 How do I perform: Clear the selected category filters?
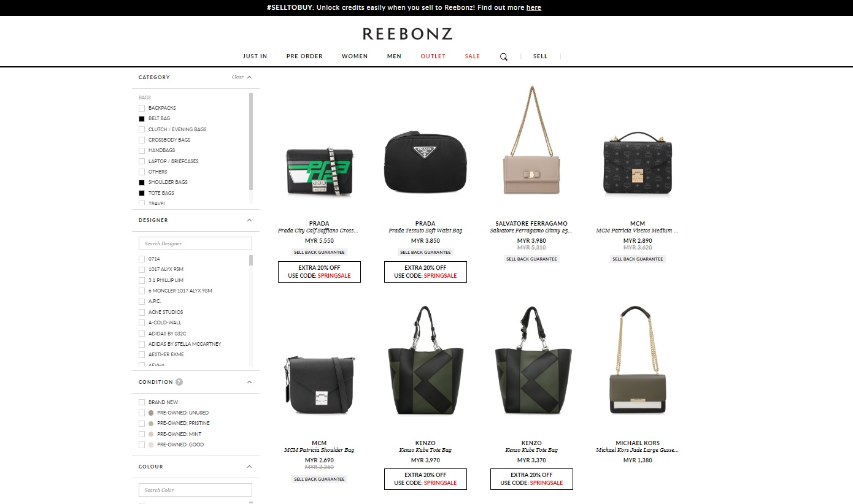pos(237,77)
